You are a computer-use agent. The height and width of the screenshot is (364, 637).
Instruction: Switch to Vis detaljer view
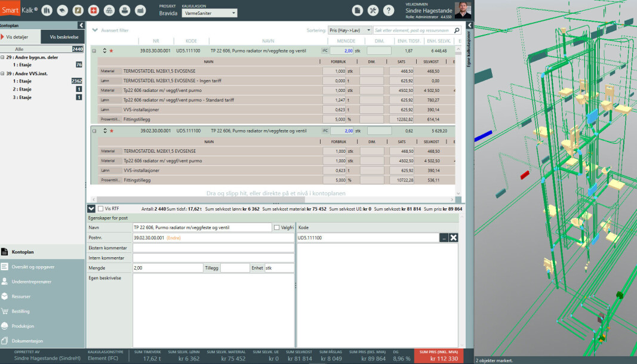[20, 37]
